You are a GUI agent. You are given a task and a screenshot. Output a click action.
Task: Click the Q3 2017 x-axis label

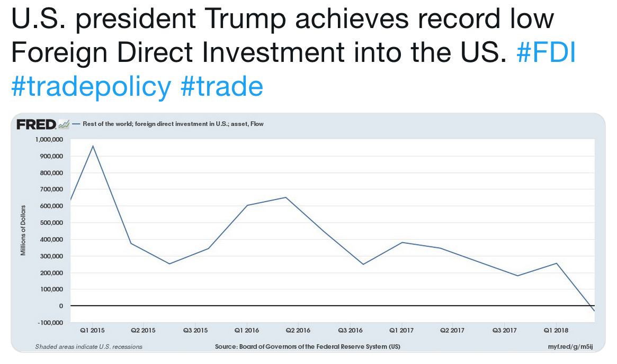pyautogui.click(x=504, y=331)
